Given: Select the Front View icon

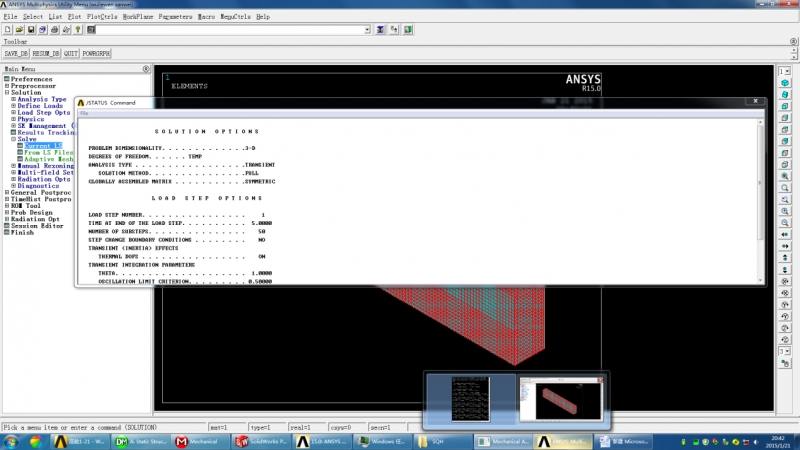Looking at the screenshot, I should coord(785,106).
